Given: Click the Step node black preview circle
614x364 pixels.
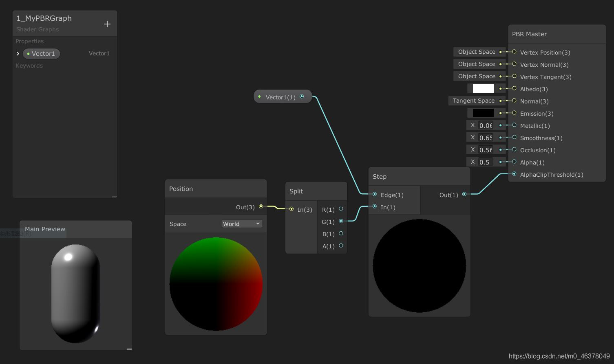Looking at the screenshot, I should click(419, 266).
